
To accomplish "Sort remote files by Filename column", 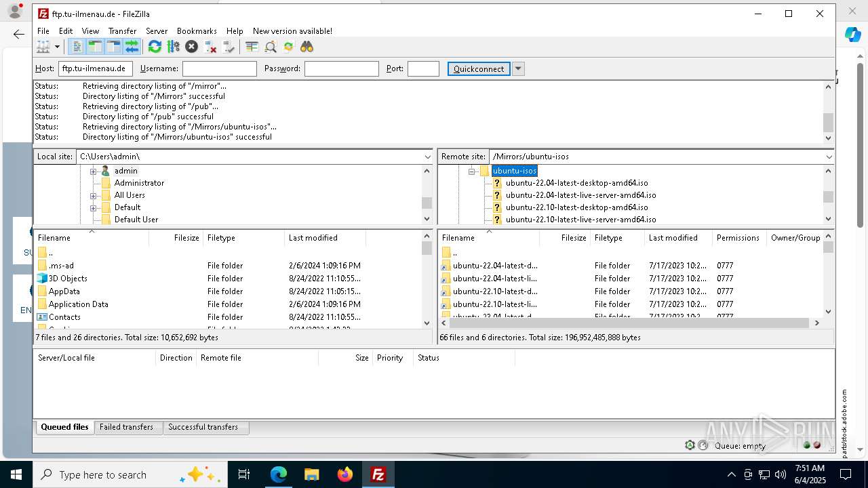I will tap(489, 238).
